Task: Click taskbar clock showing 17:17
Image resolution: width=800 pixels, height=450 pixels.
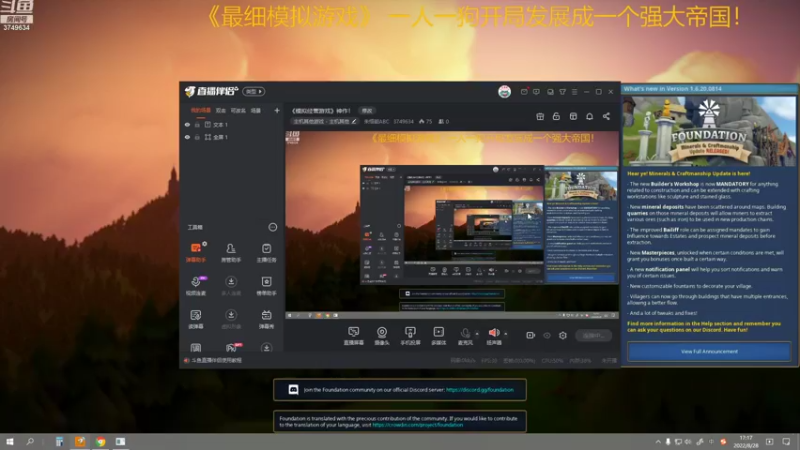Action: 746,442
